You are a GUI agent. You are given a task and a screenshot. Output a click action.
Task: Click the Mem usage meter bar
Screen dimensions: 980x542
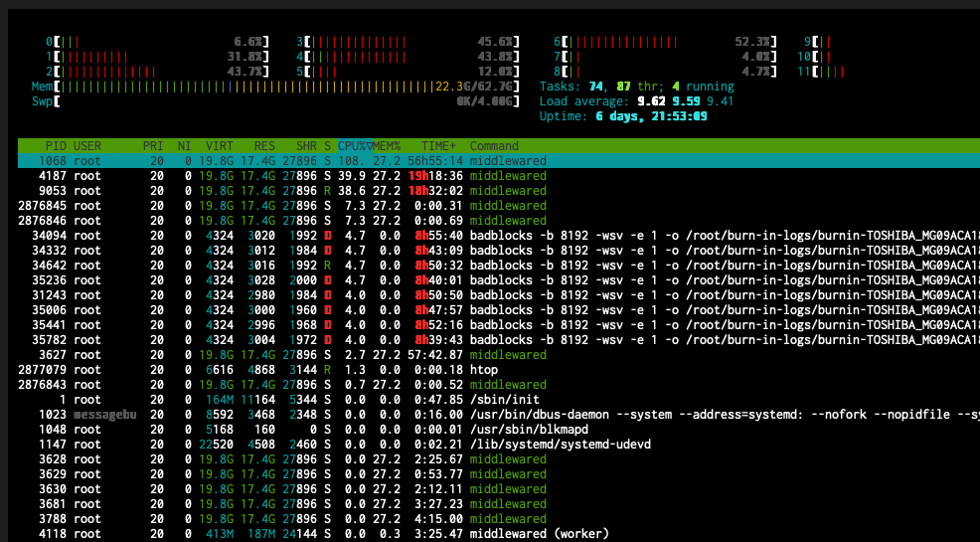pyautogui.click(x=275, y=87)
